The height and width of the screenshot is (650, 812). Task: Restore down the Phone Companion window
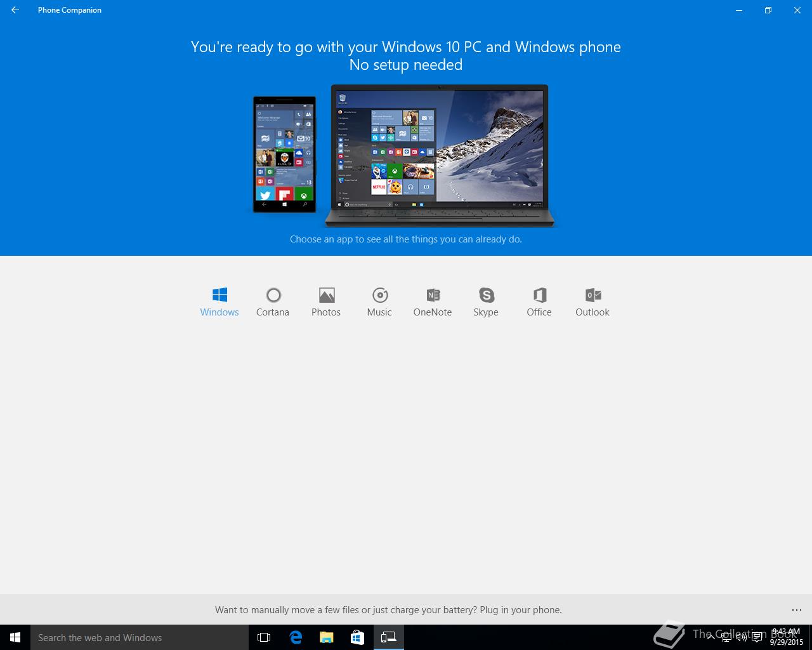click(x=768, y=10)
